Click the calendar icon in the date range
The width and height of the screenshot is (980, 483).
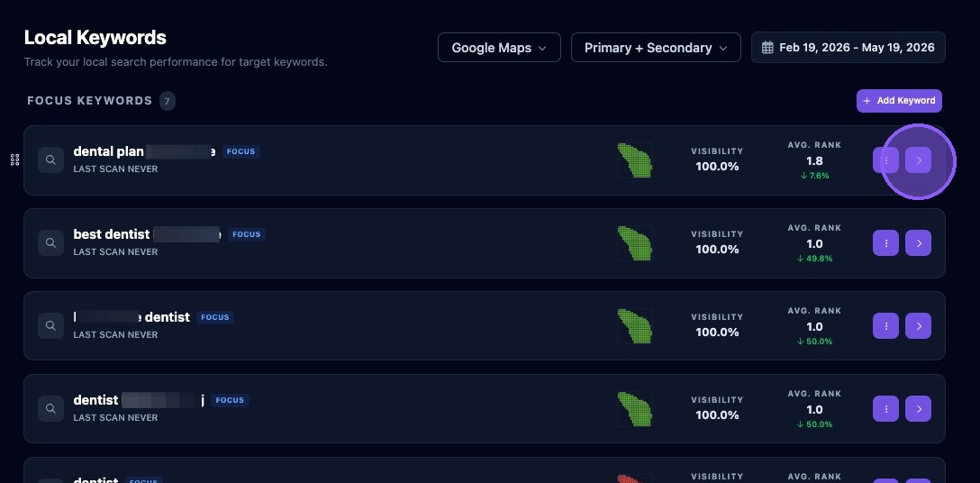click(x=767, y=48)
